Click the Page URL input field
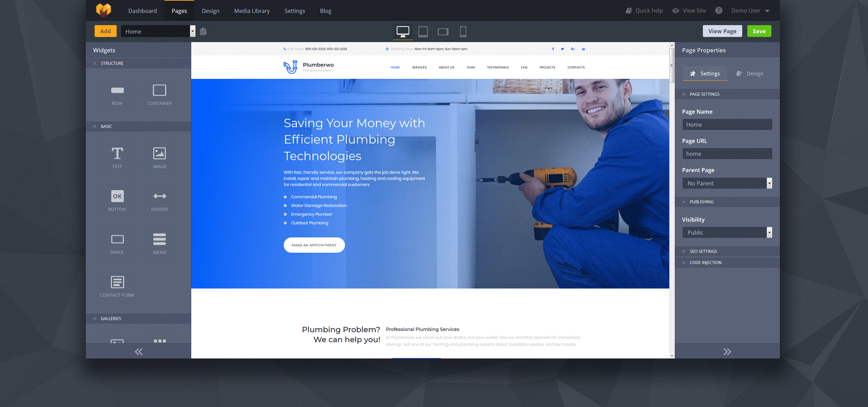 pos(727,154)
